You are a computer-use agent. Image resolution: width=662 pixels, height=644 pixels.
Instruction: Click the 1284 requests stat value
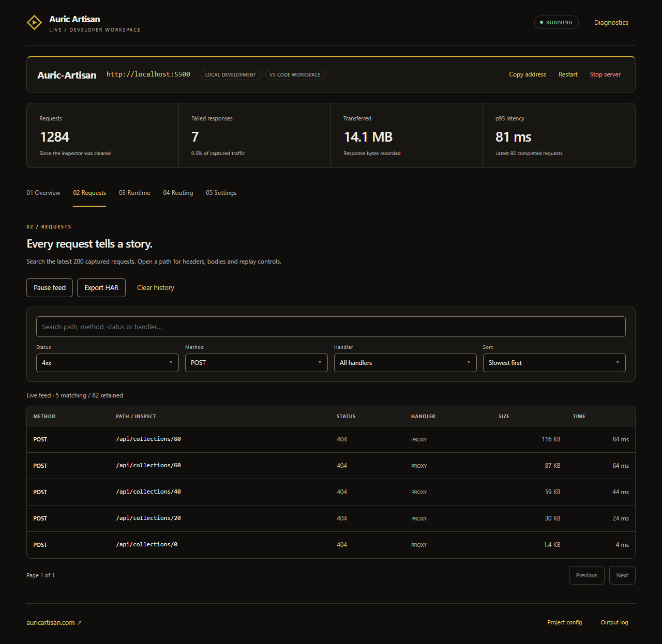pos(54,137)
